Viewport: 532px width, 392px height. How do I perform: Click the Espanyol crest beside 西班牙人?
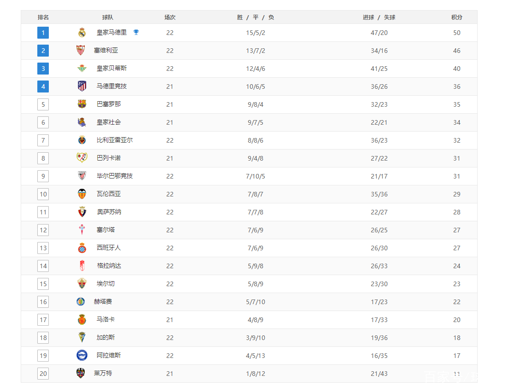pyautogui.click(x=82, y=248)
